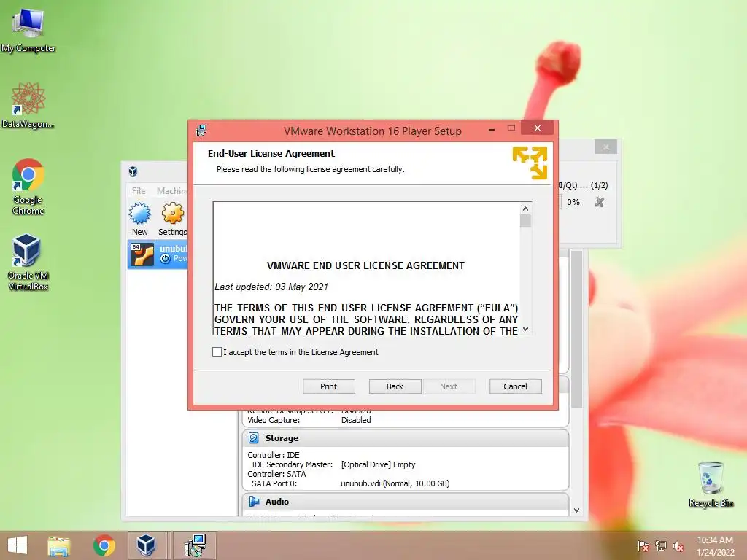The image size is (747, 560).
Task: Click the Storage section icon in VirtualBox
Action: coord(254,438)
